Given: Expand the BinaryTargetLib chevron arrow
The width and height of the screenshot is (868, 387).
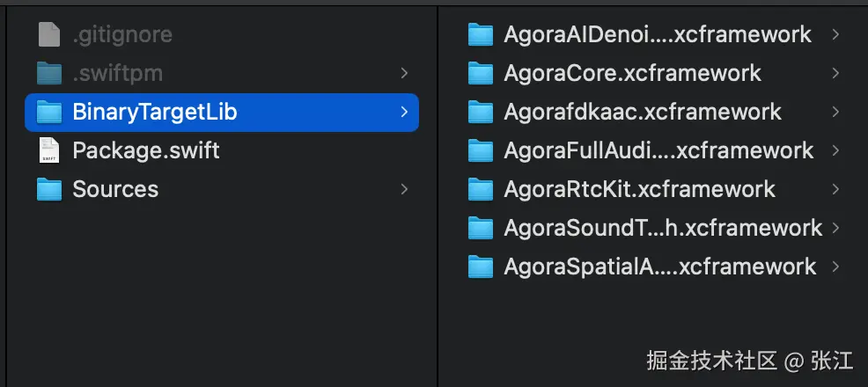Looking at the screenshot, I should click(403, 112).
